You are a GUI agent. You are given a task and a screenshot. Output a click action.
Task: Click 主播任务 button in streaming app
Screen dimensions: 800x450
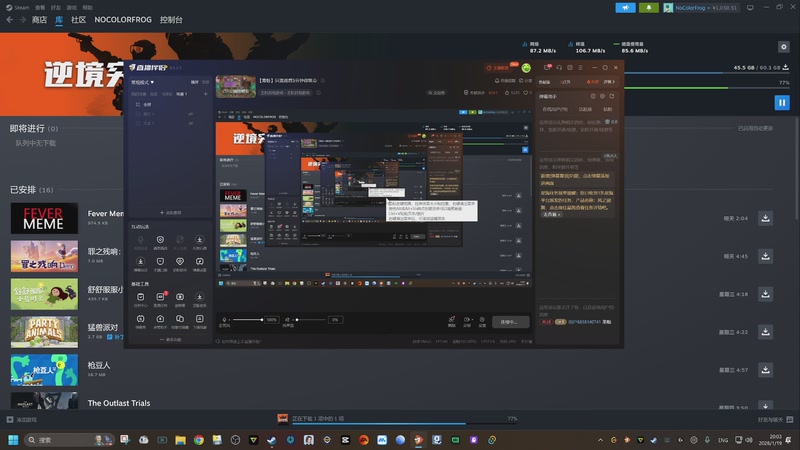click(496, 67)
